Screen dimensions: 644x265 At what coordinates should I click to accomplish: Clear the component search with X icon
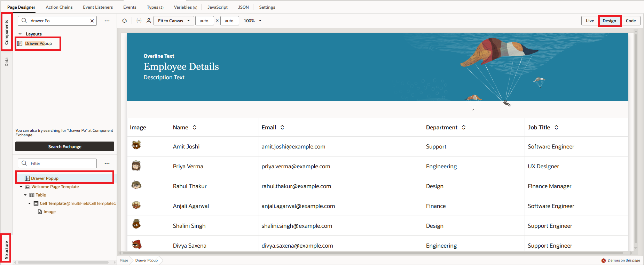pos(92,21)
